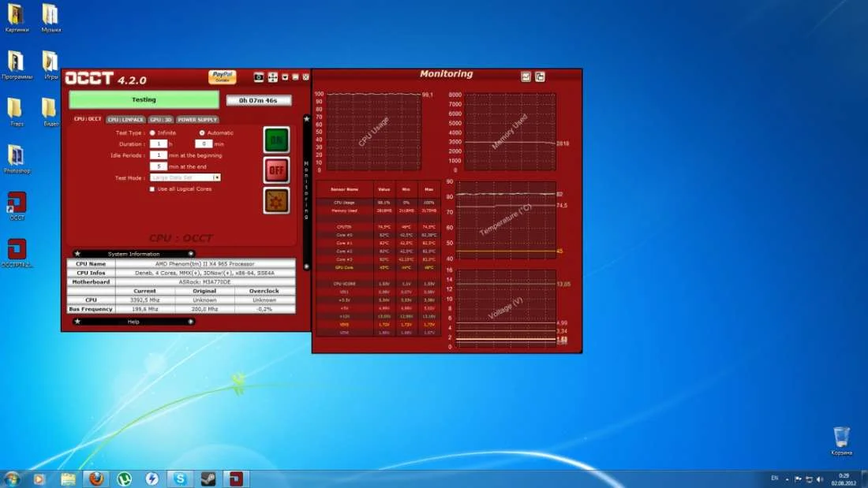Open the second OCCT desktop icon below the shortcut
Screen dimensions: 868x488
[17, 253]
